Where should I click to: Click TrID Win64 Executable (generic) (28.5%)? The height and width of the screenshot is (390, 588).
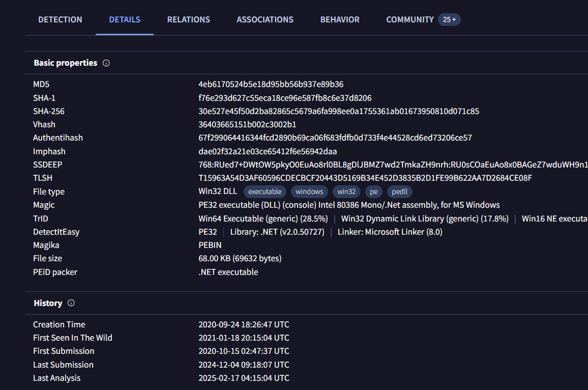click(x=263, y=219)
